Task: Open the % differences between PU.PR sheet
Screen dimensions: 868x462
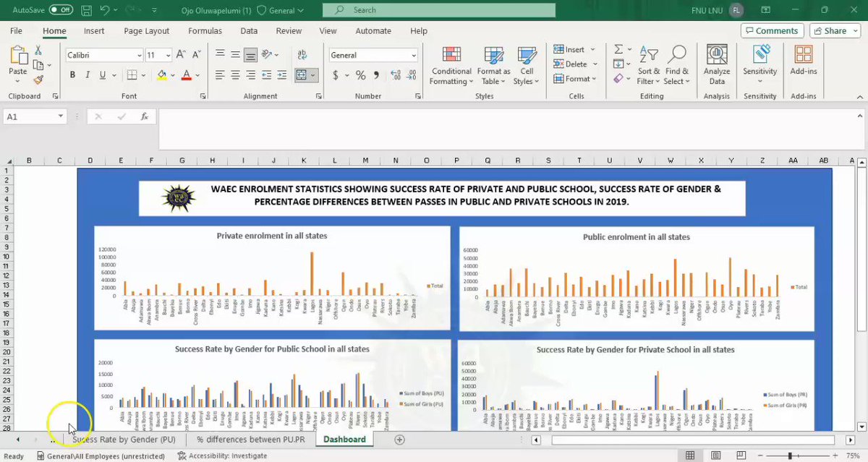Action: [x=251, y=439]
